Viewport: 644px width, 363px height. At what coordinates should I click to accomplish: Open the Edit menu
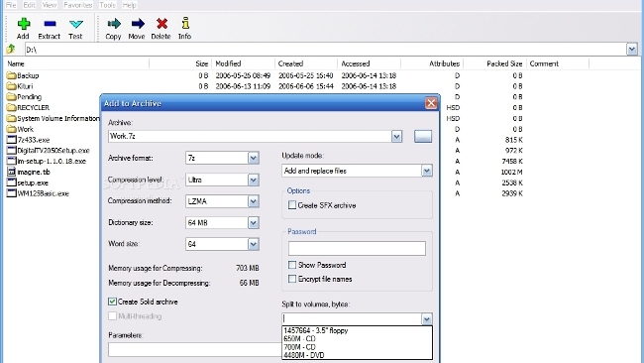[29, 5]
